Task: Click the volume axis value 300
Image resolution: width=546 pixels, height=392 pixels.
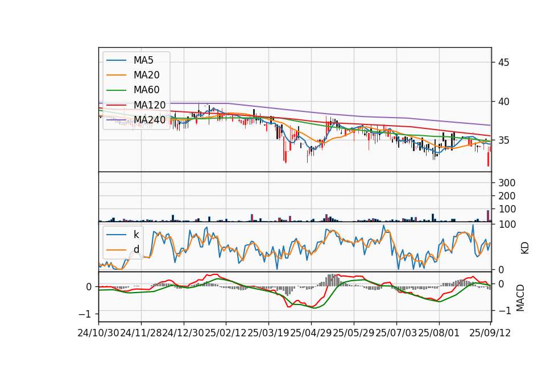Action: (507, 183)
